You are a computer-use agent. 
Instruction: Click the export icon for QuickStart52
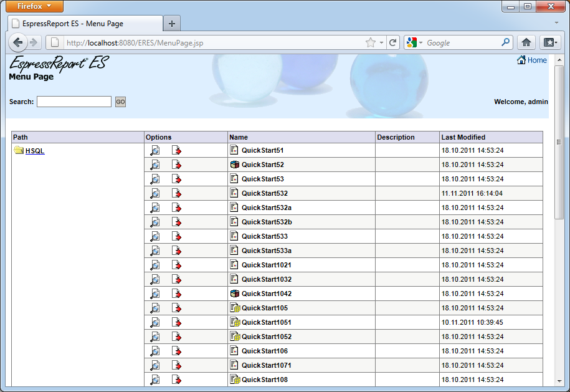[x=176, y=165]
